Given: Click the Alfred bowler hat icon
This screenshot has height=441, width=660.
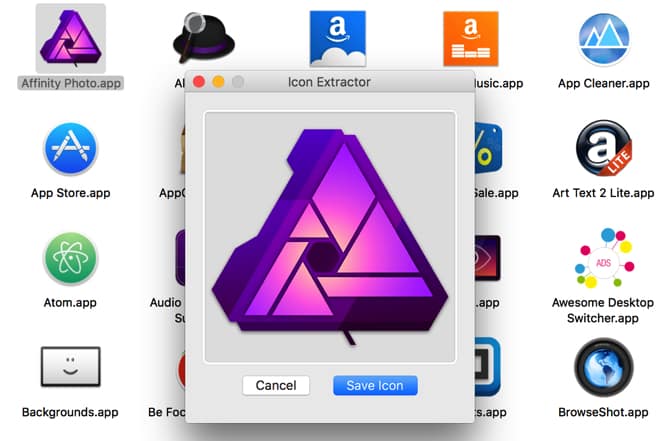Looking at the screenshot, I should (203, 38).
